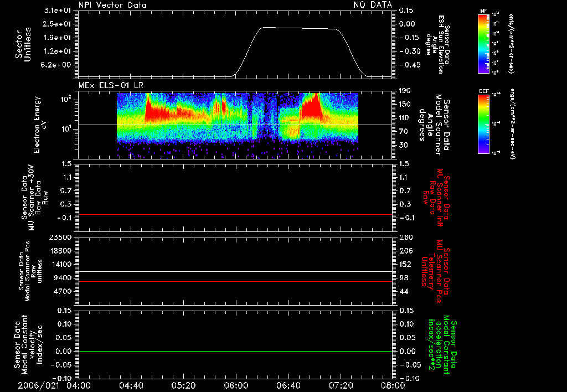Click the green constant velocity line

(x=235, y=351)
